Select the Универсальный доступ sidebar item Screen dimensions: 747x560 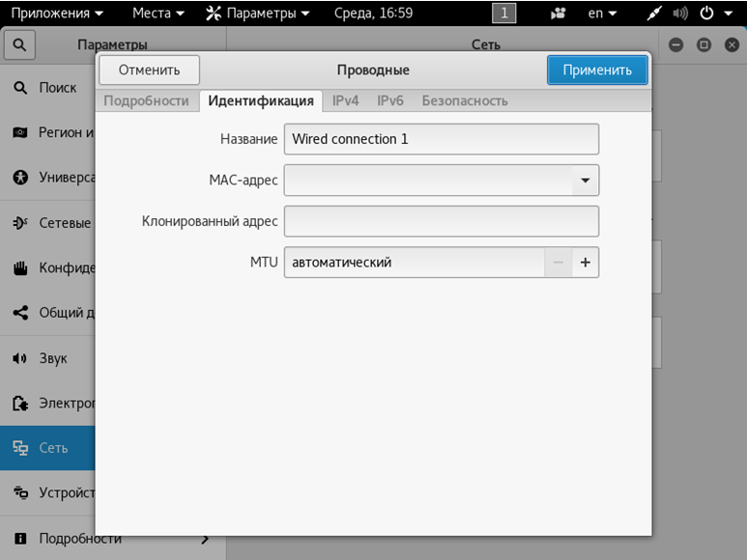tap(47, 178)
